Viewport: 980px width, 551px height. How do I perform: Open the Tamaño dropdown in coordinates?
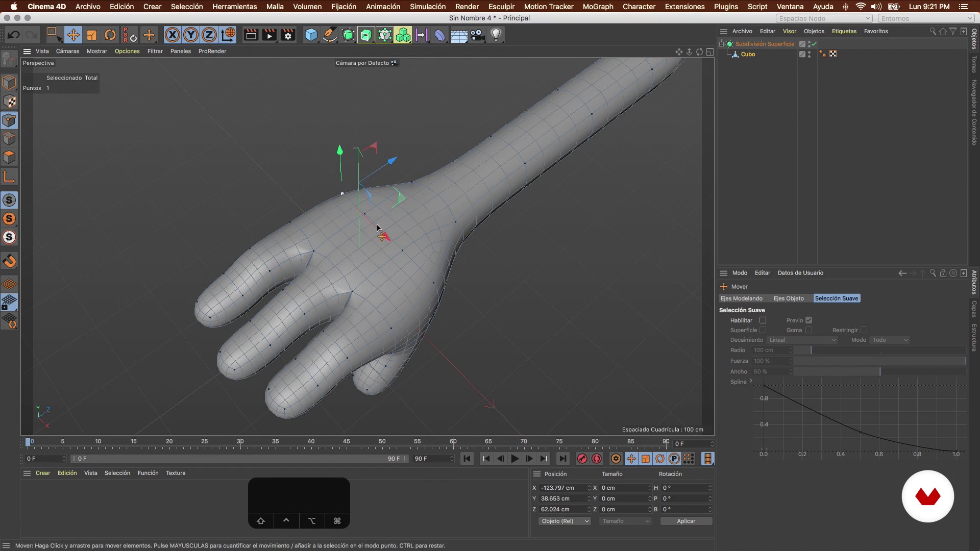pos(626,521)
